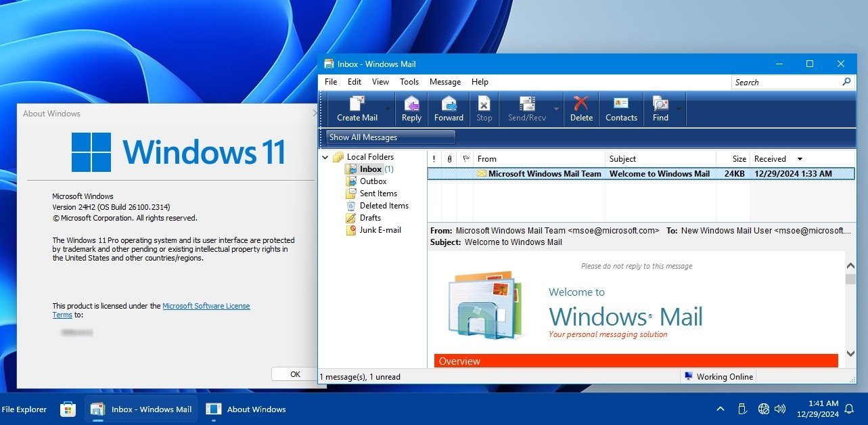Open the network tray icon
The image size is (868, 425).
tap(764, 409)
